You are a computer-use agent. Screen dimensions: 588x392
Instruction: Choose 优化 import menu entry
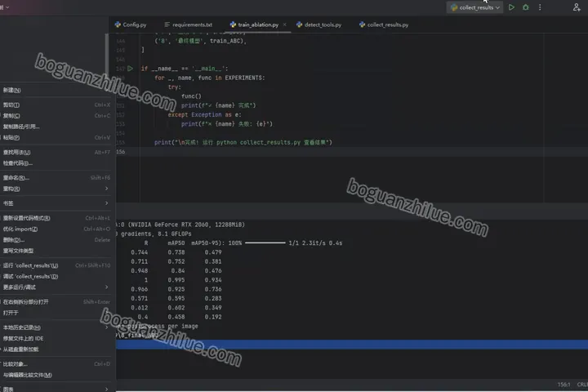coord(56,229)
